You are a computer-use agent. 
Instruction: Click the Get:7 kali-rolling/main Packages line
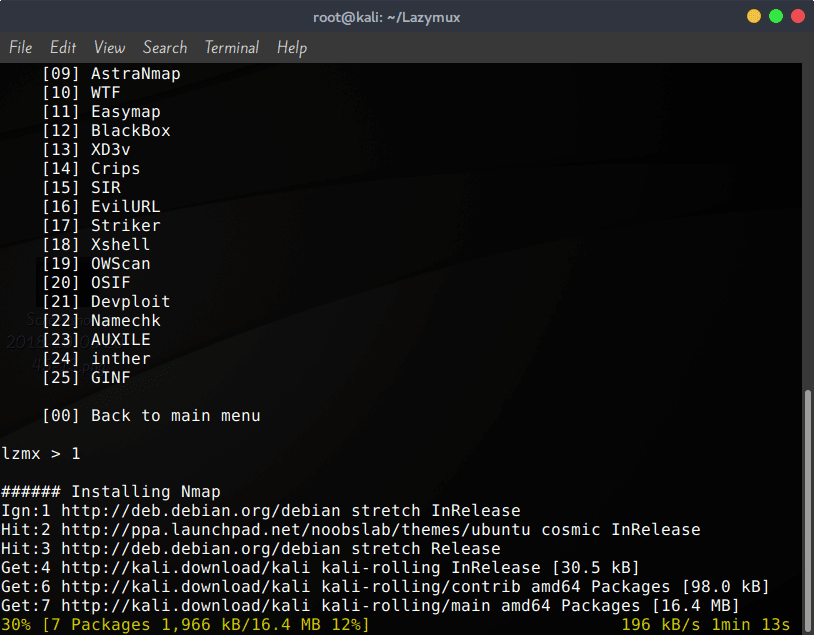coord(370,606)
